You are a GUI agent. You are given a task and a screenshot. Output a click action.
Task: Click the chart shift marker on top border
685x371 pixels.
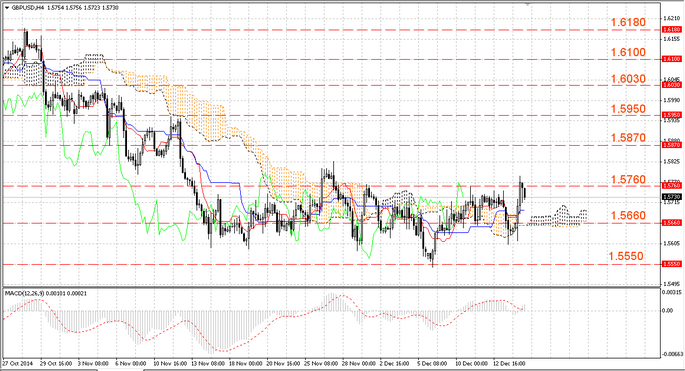coord(528,4)
